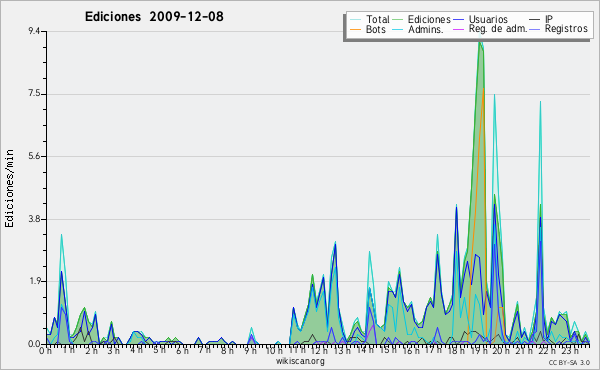Click the teal Total legend line swatch
The image size is (600, 370).
coord(356,20)
